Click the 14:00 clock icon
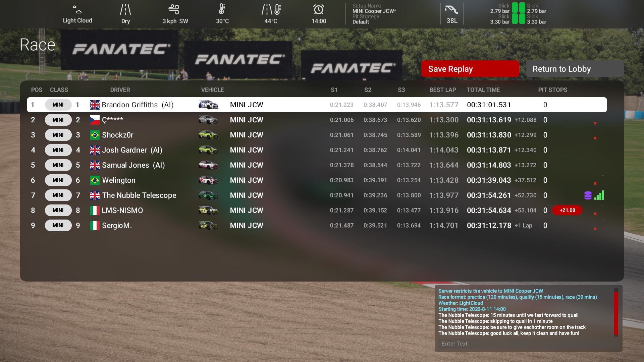This screenshot has width=644, height=362. click(x=319, y=9)
